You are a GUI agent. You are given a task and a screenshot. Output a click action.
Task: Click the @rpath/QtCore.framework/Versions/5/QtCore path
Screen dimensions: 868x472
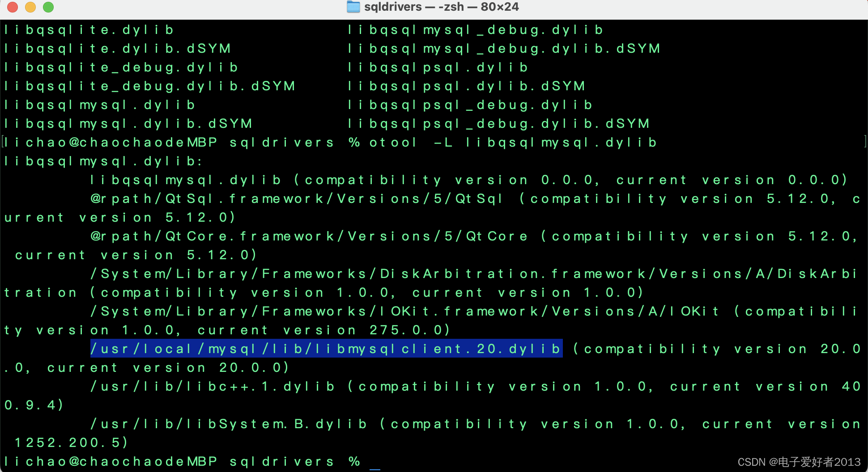coord(309,236)
